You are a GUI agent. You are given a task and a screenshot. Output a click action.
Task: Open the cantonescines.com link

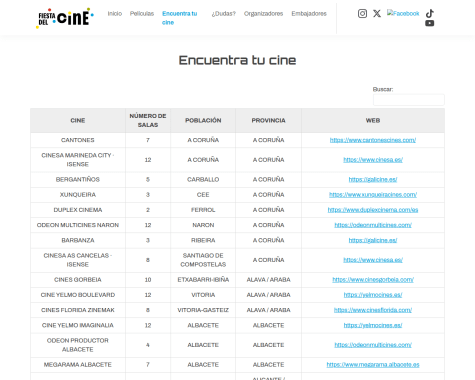(x=373, y=140)
